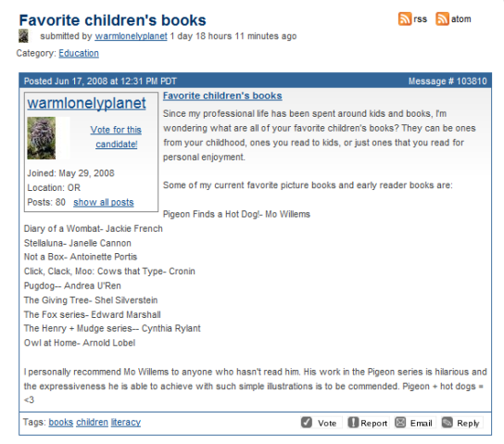The width and height of the screenshot is (504, 444).
Task: Show all posts by this user
Action: click(104, 202)
